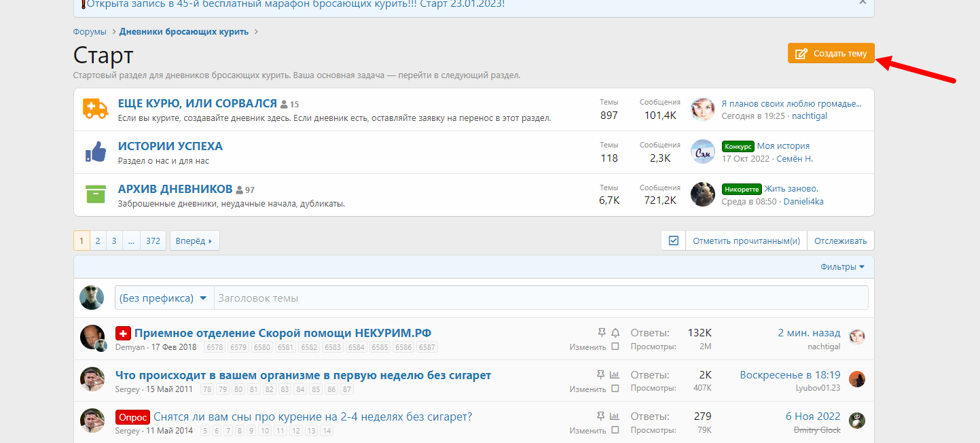Open Форумы breadcrumb
980x443 pixels.
90,32
